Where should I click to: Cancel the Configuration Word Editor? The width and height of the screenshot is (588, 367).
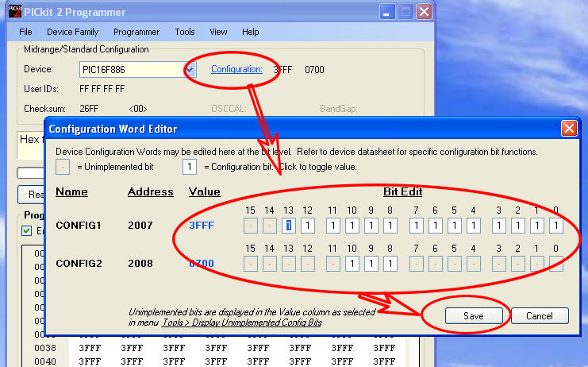[x=540, y=316]
